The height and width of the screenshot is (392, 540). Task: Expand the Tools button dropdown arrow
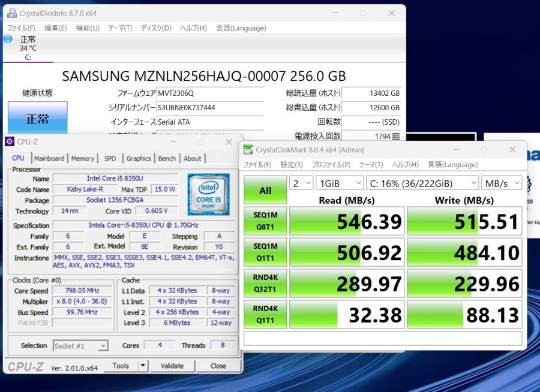[143, 366]
